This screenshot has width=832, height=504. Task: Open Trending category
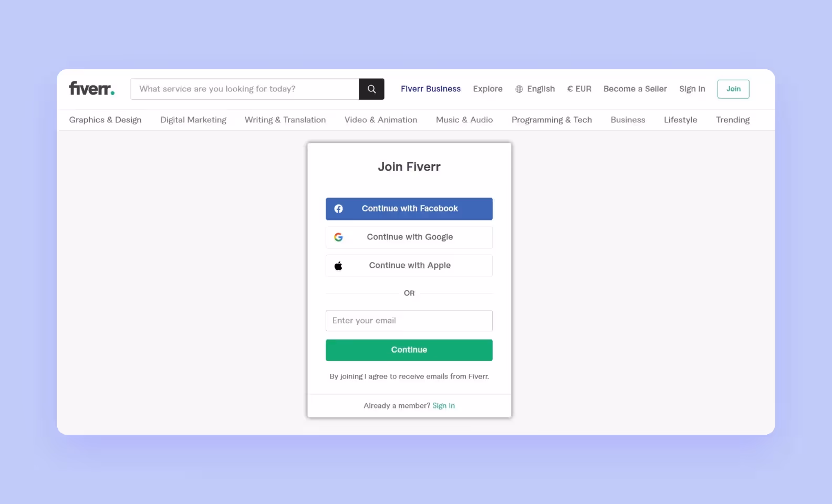(x=733, y=120)
